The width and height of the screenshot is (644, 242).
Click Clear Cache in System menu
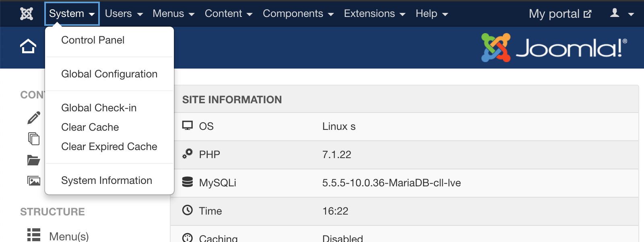(x=90, y=127)
